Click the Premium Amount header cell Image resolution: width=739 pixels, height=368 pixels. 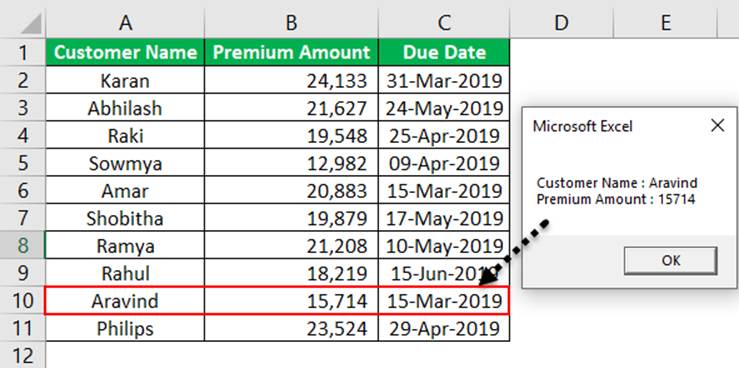pyautogui.click(x=291, y=52)
